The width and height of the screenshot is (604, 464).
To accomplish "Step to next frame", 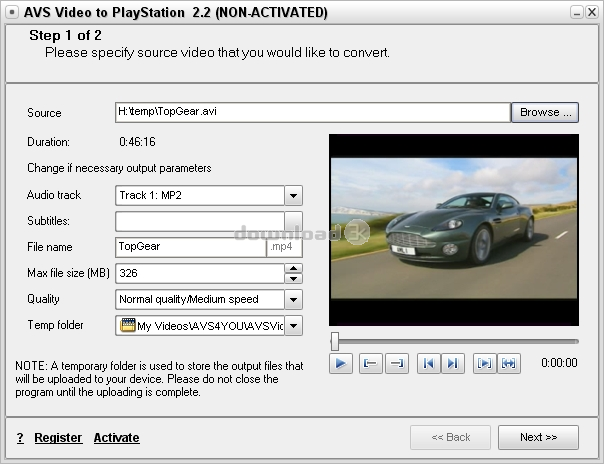I will (453, 363).
